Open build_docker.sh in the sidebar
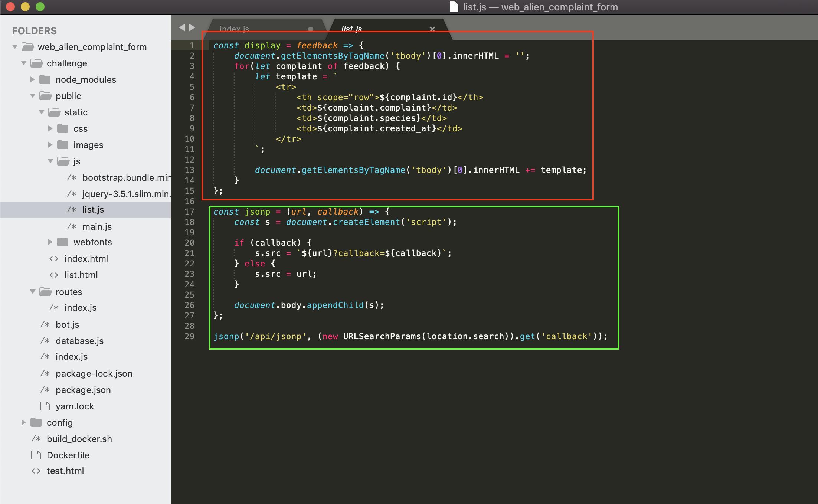818x504 pixels. tap(79, 439)
